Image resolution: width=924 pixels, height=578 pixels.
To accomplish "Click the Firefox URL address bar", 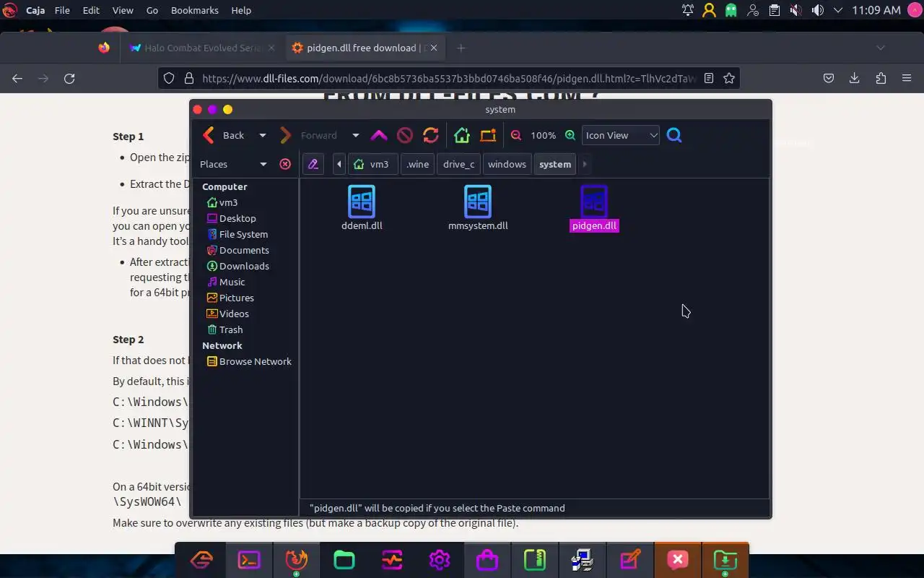I will pos(448,78).
